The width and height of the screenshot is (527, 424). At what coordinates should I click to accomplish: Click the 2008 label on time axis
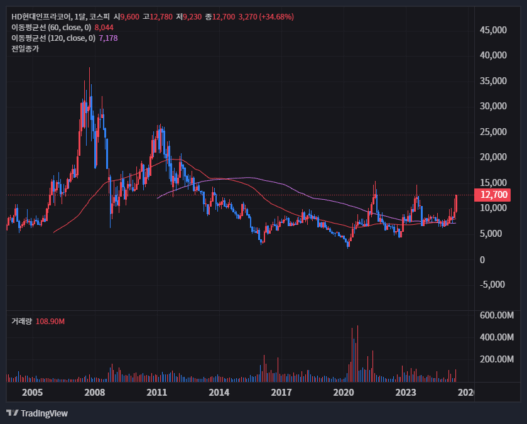coord(94,392)
